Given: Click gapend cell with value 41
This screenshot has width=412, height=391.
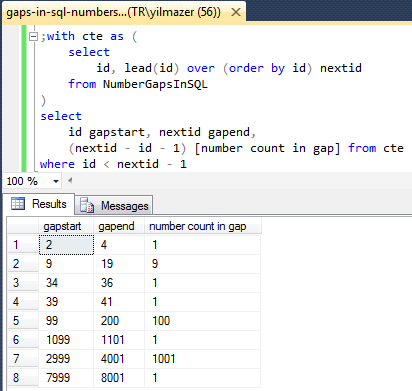Looking at the screenshot, I should 119,302.
